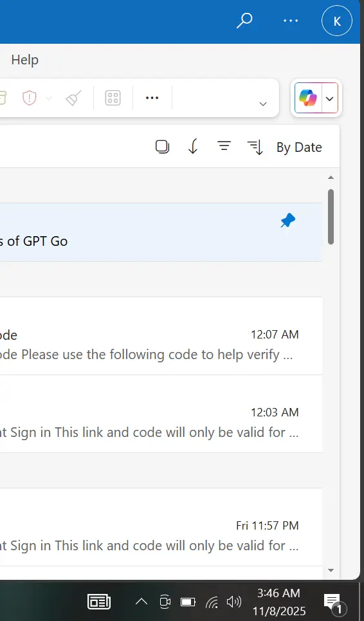Expand the ribbon with the chevron
Viewport: 364px width, 621px height.
click(x=263, y=104)
